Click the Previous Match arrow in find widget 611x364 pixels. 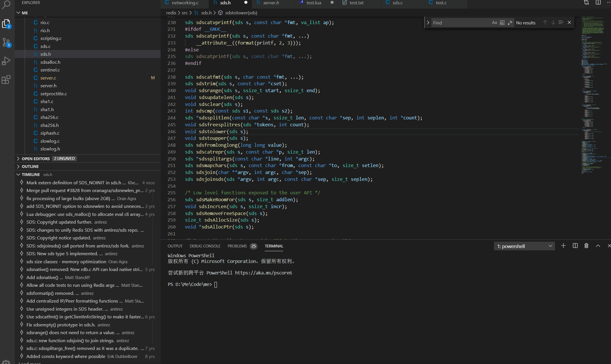click(x=545, y=22)
